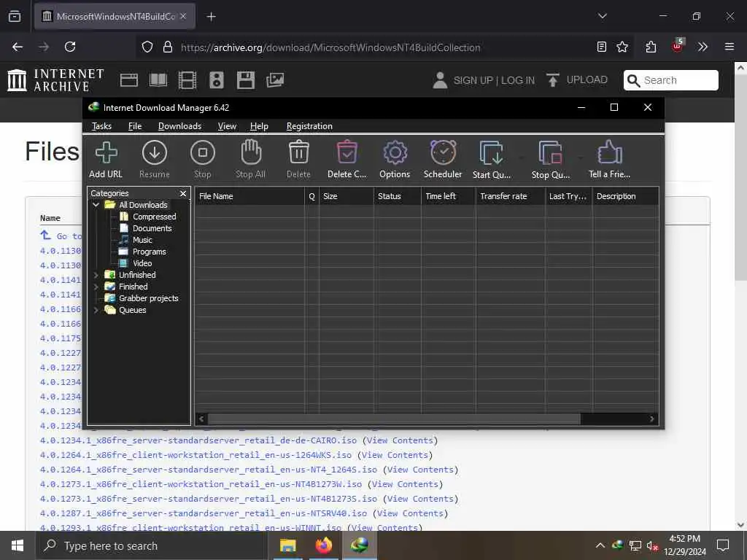This screenshot has height=560, width=747.
Task: Expand the Finished category
Action: point(96,287)
